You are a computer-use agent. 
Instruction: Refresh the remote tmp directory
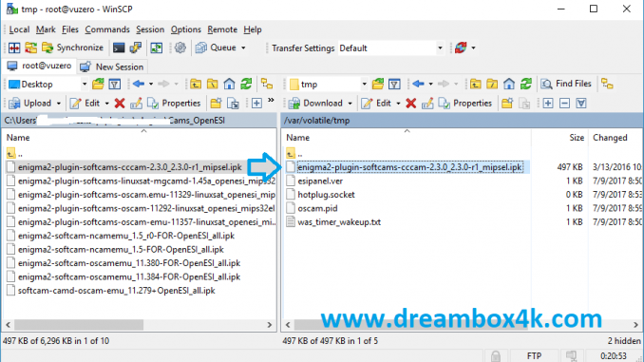point(525,84)
